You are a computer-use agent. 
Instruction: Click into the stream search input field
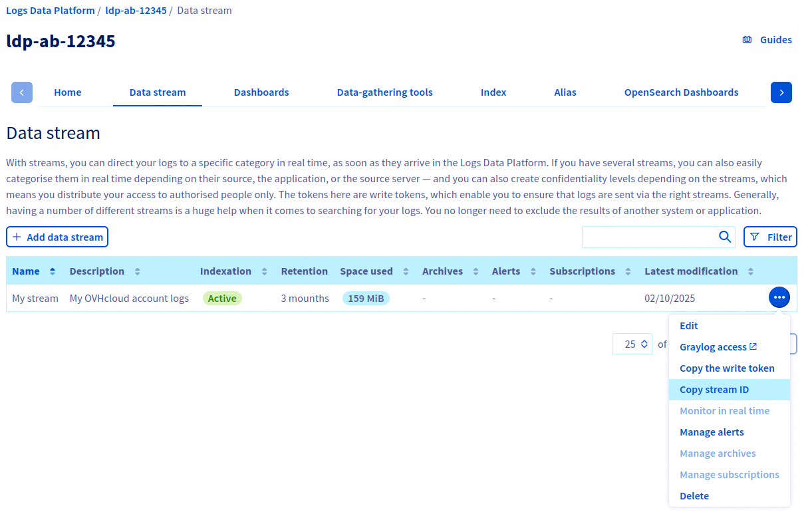(648, 237)
